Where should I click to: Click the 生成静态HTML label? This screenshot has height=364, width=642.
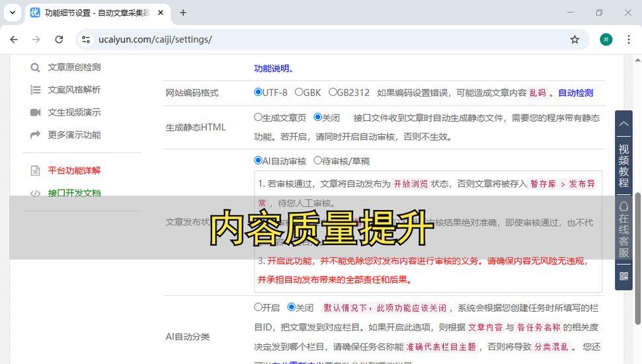click(196, 127)
